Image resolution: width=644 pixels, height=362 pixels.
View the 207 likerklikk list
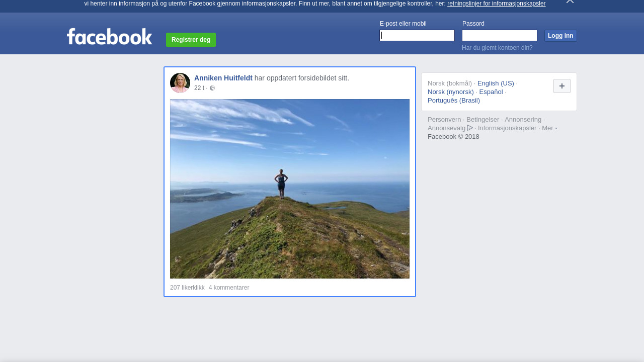187,288
